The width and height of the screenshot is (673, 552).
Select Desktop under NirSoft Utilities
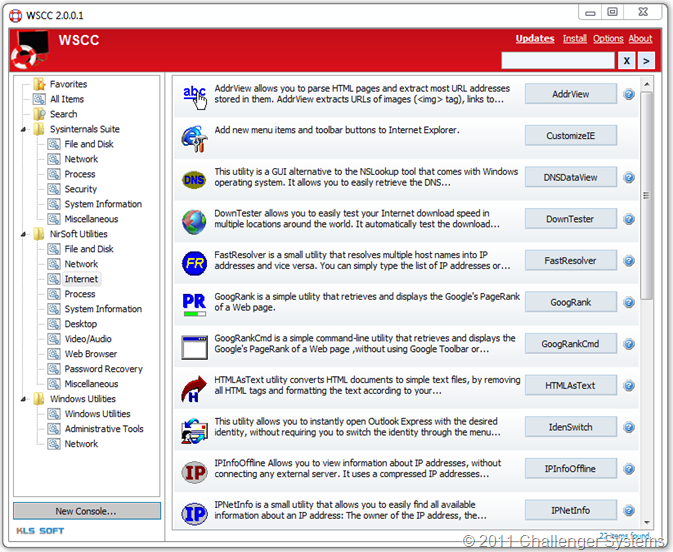(x=81, y=324)
